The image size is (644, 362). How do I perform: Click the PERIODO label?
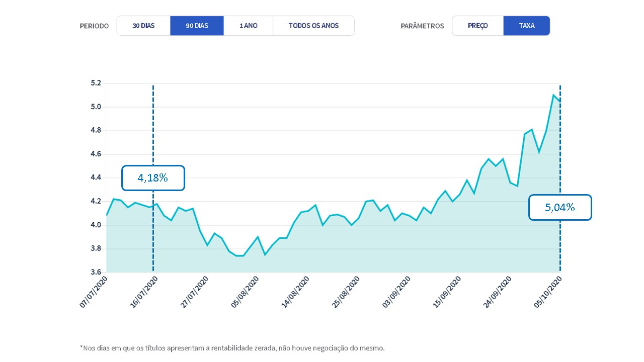click(x=94, y=26)
